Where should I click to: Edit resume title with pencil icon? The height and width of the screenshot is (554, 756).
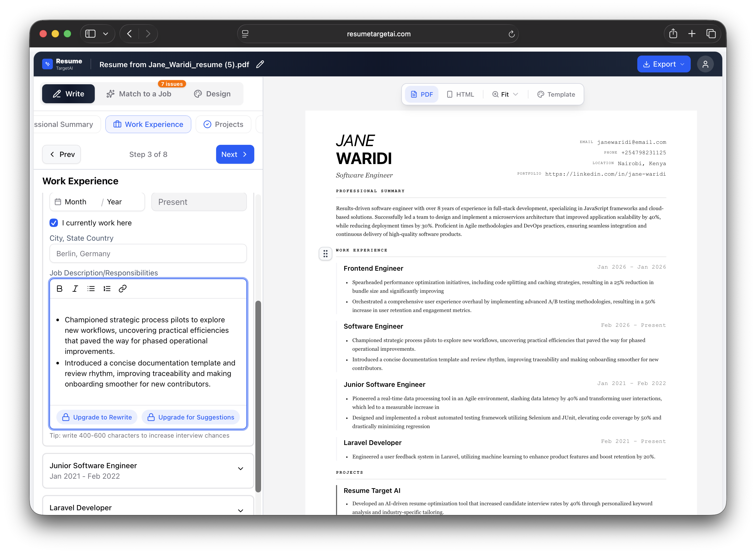(x=260, y=65)
